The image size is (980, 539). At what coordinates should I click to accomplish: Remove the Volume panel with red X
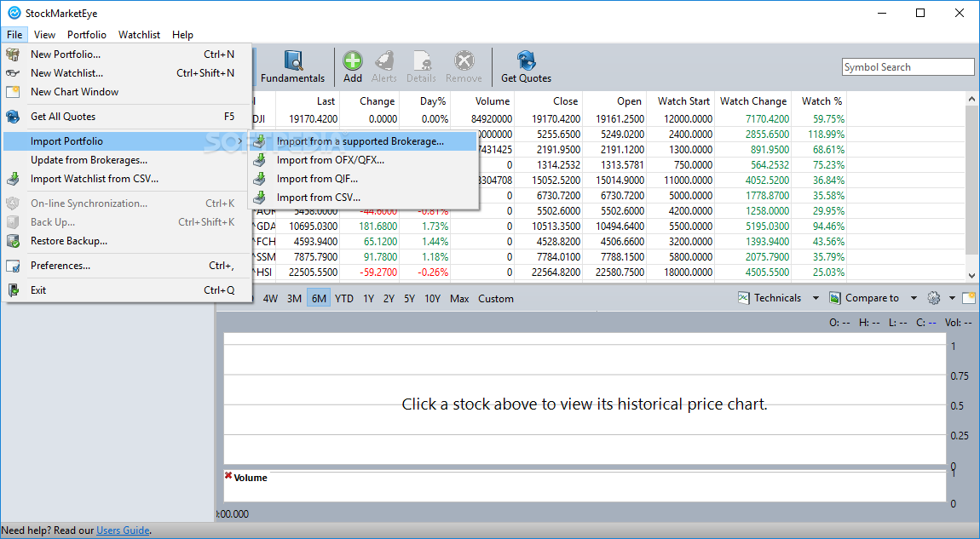(228, 476)
